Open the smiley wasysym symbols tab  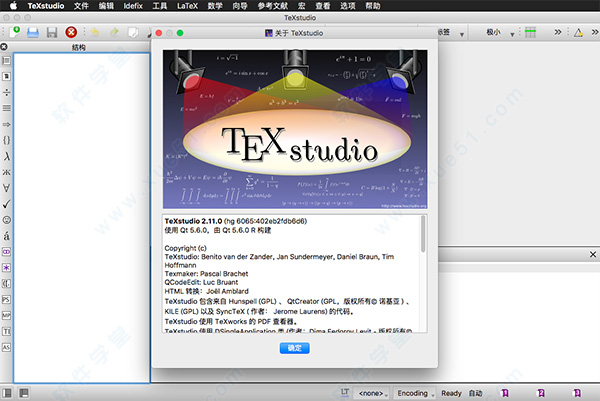(7, 220)
